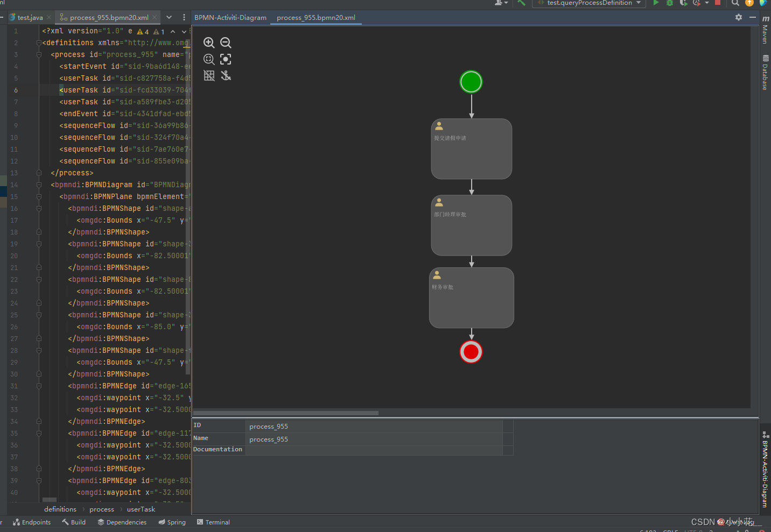The width and height of the screenshot is (771, 532).
Task: Open the user profile dropdown
Action: 501,3
